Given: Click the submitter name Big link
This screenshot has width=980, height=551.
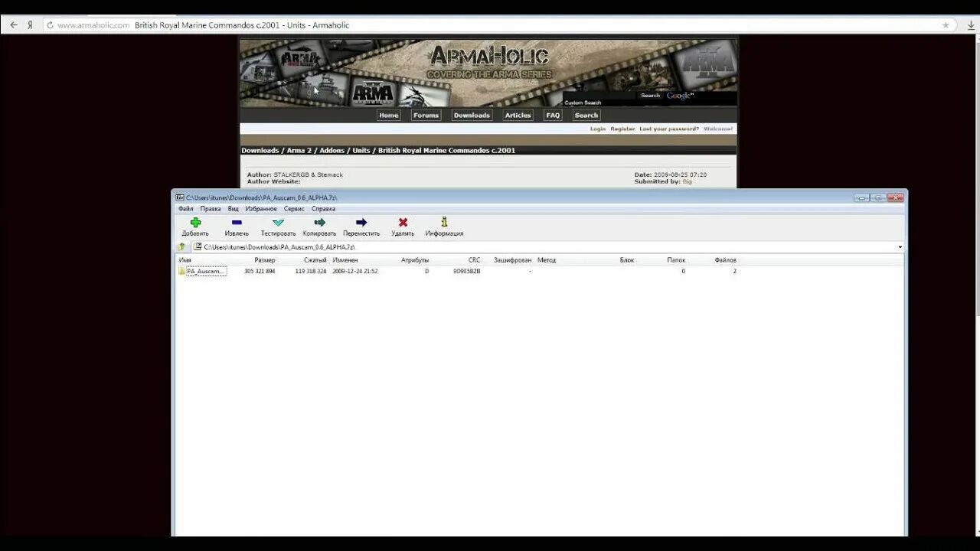Looking at the screenshot, I should pos(687,181).
